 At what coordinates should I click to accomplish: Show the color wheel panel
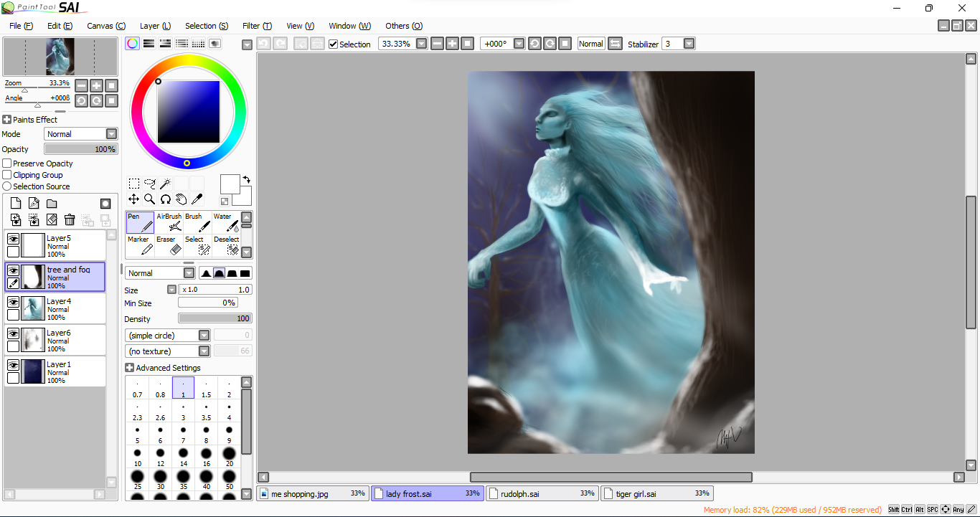tap(133, 44)
